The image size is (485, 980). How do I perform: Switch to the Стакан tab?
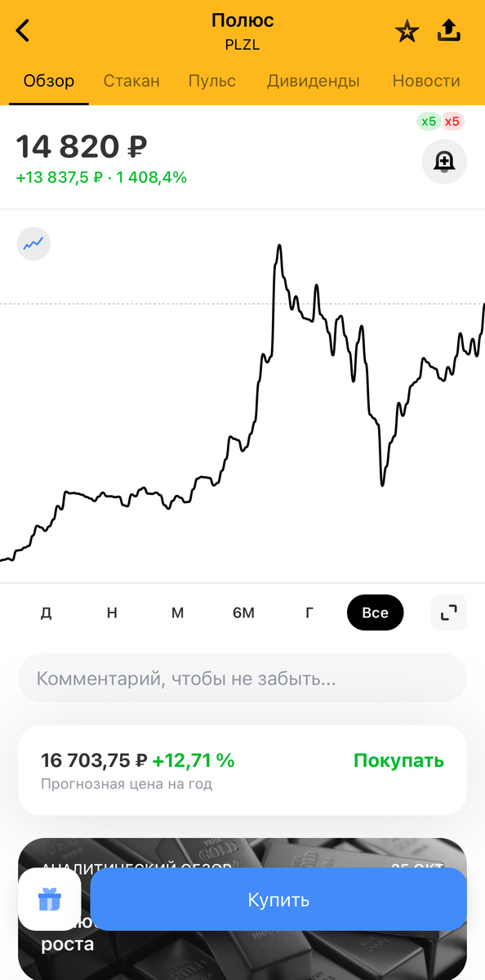[x=131, y=81]
